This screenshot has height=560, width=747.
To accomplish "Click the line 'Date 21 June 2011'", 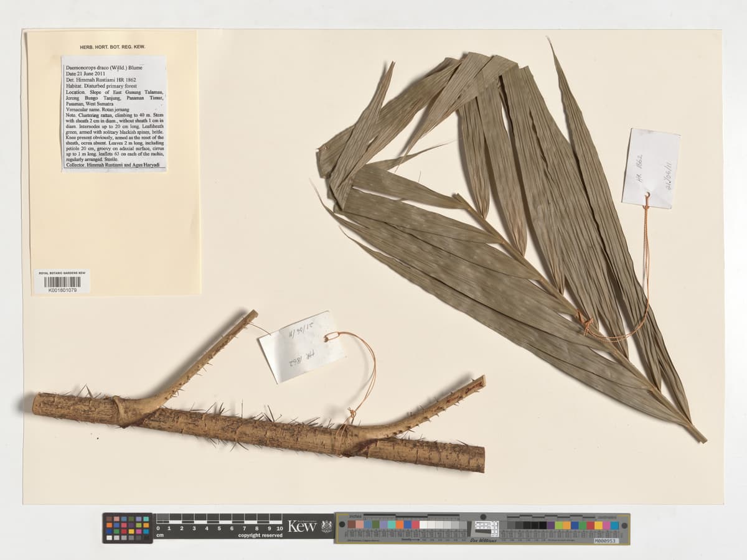I will (x=84, y=73).
